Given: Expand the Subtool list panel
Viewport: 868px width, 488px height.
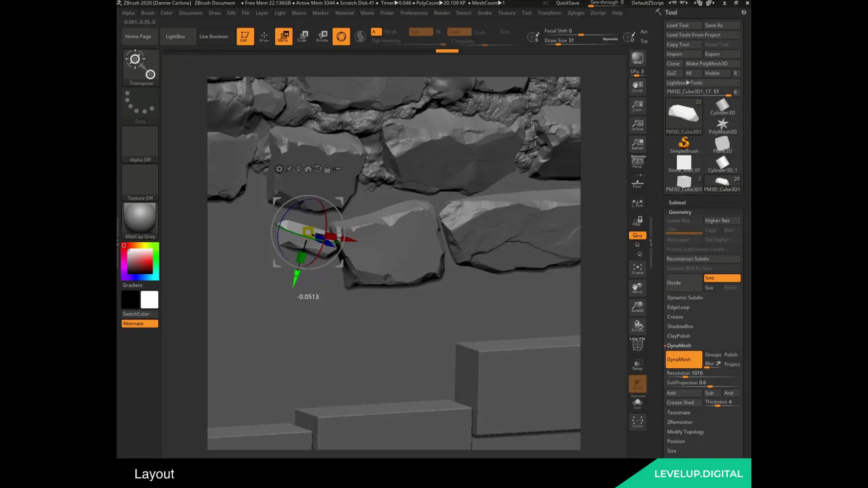Looking at the screenshot, I should (677, 202).
